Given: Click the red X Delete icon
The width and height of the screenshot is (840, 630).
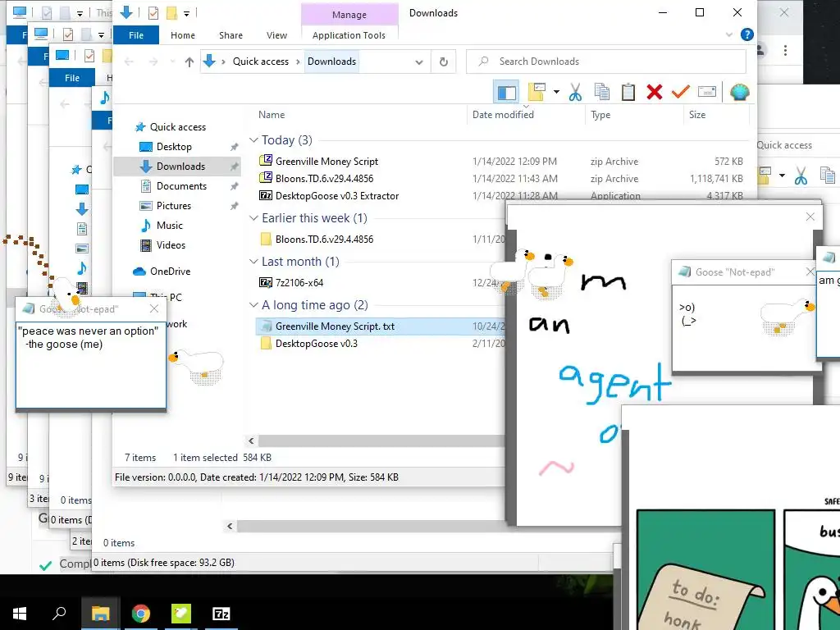Looking at the screenshot, I should (x=654, y=92).
